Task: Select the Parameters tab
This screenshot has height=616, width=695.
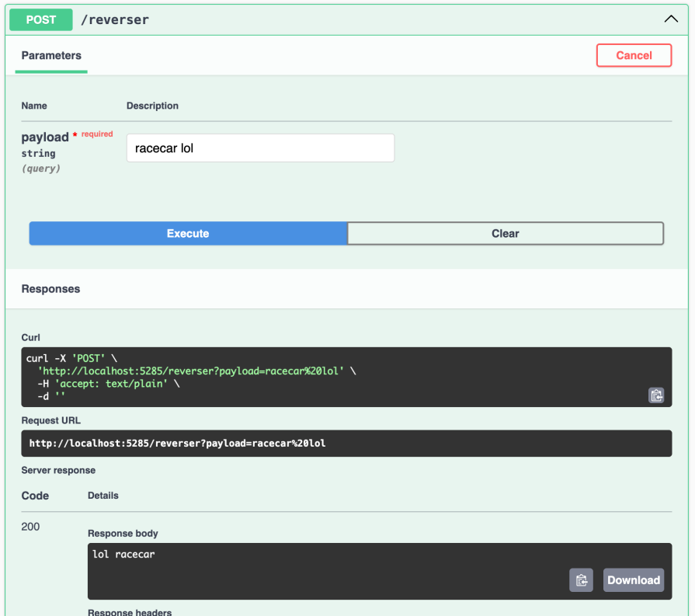Action: [x=51, y=56]
